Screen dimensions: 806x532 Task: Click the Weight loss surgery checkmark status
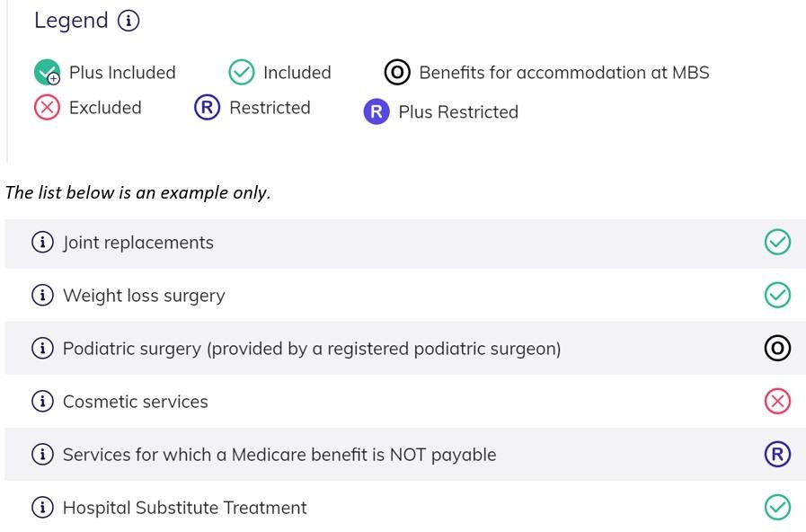(777, 295)
